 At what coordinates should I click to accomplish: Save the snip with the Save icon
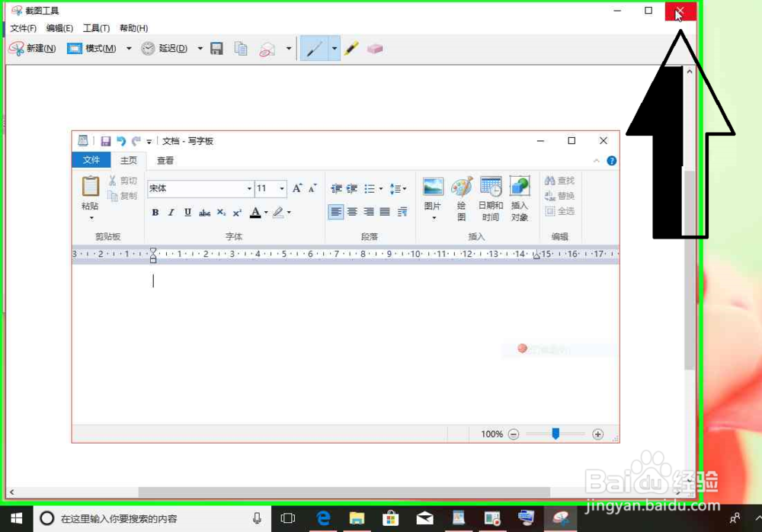click(217, 47)
